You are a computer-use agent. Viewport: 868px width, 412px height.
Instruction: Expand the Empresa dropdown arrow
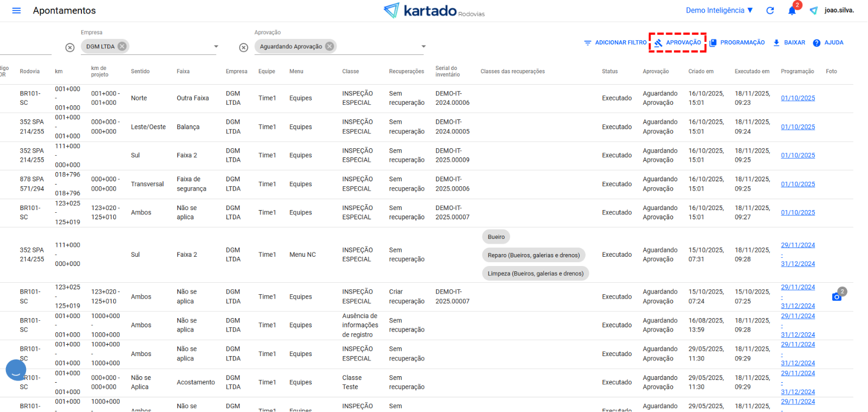point(216,47)
